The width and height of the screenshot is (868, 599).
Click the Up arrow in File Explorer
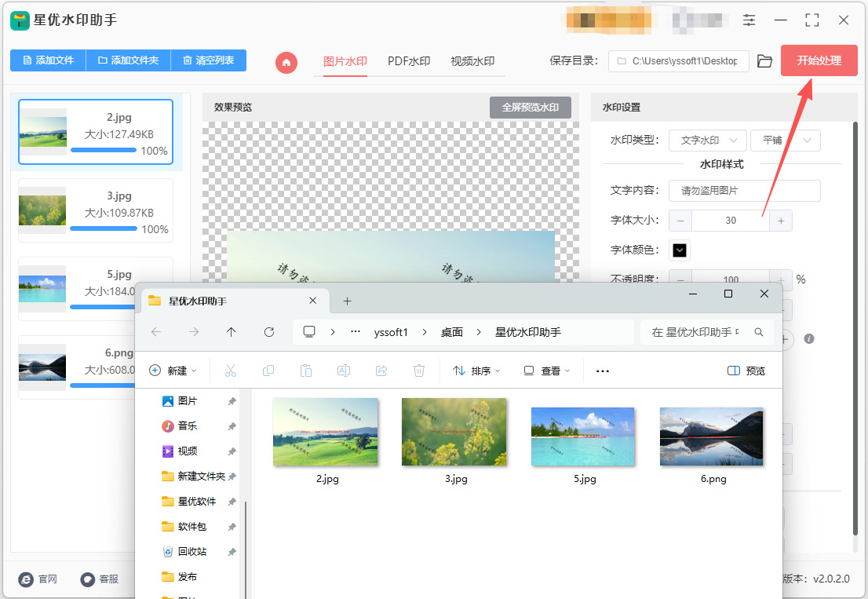pos(231,332)
